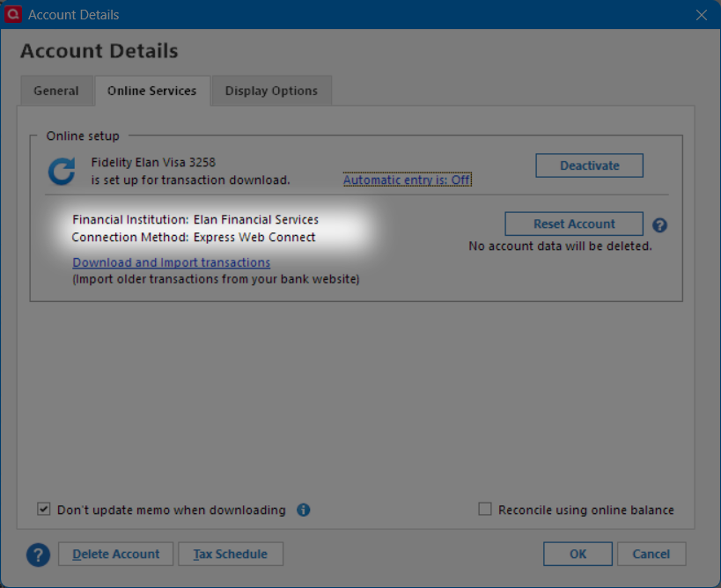This screenshot has width=721, height=588.
Task: Open the Tax Schedule button
Action: click(x=231, y=554)
